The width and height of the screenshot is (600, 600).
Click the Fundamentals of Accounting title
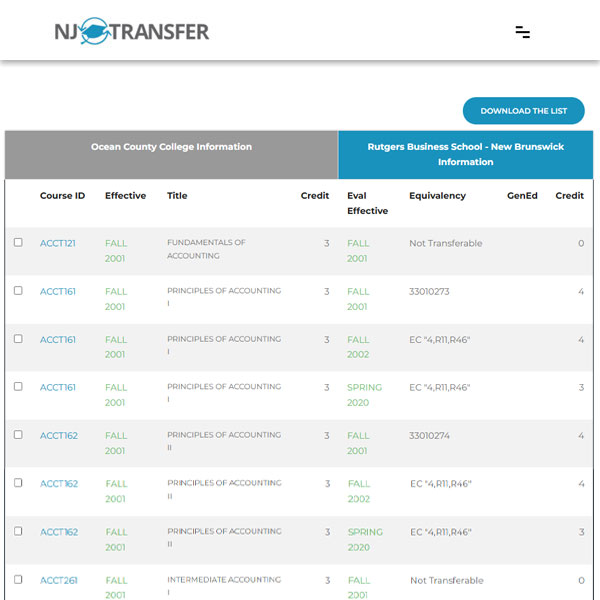coord(206,249)
